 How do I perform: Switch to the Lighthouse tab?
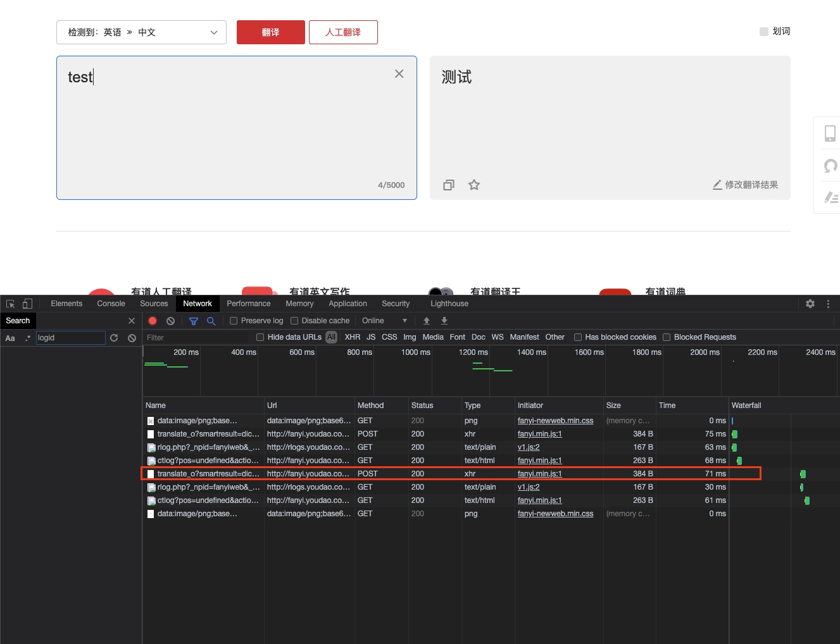click(449, 304)
